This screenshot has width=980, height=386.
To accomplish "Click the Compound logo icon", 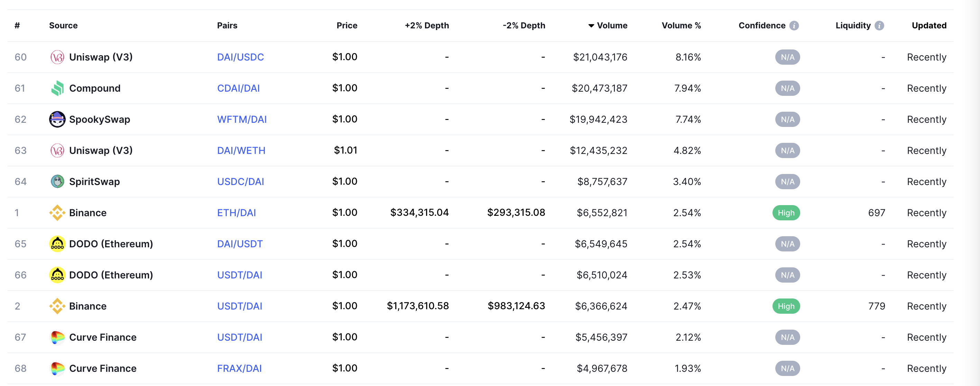I will pyautogui.click(x=57, y=88).
